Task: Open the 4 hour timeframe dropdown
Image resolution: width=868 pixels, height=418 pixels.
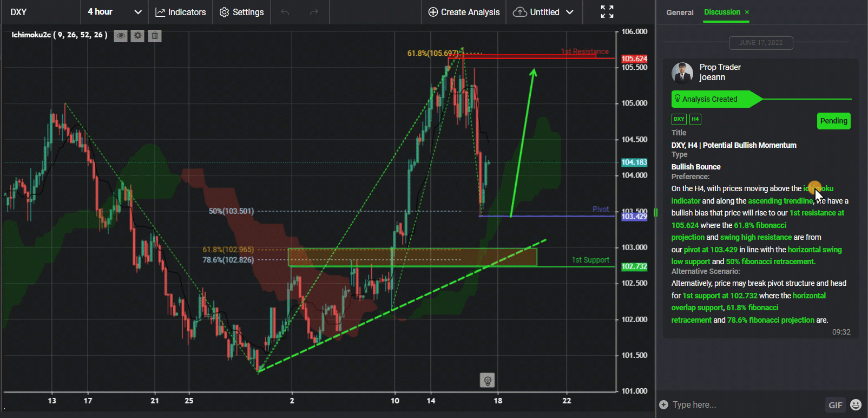Action: pyautogui.click(x=115, y=12)
